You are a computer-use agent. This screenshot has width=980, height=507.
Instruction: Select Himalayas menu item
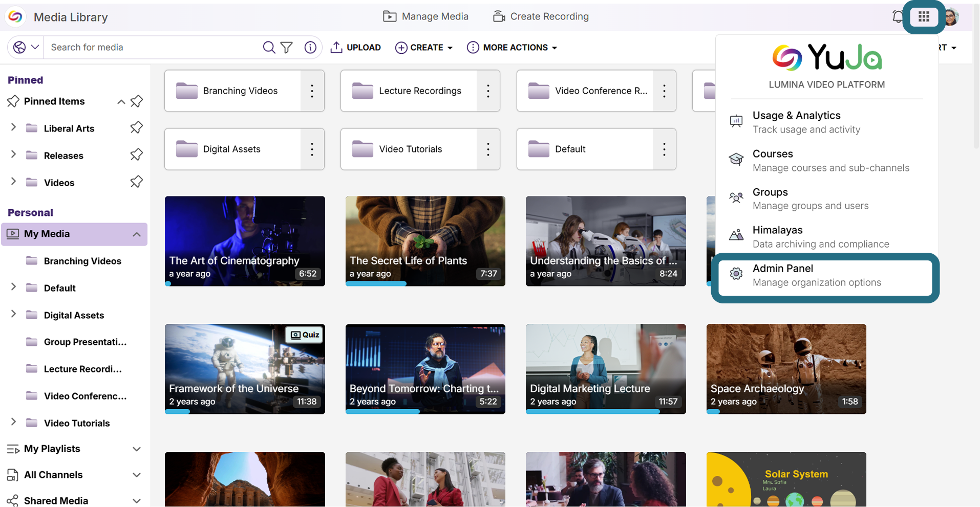click(826, 236)
